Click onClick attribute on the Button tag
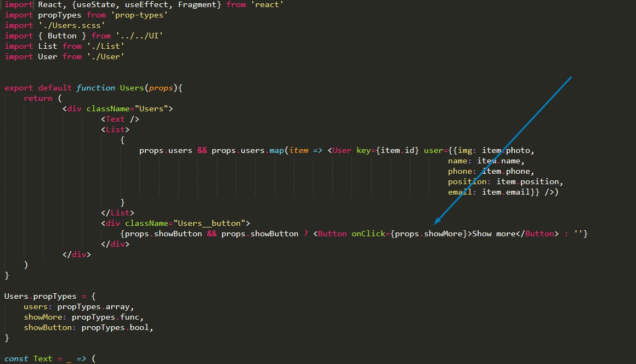 click(368, 234)
